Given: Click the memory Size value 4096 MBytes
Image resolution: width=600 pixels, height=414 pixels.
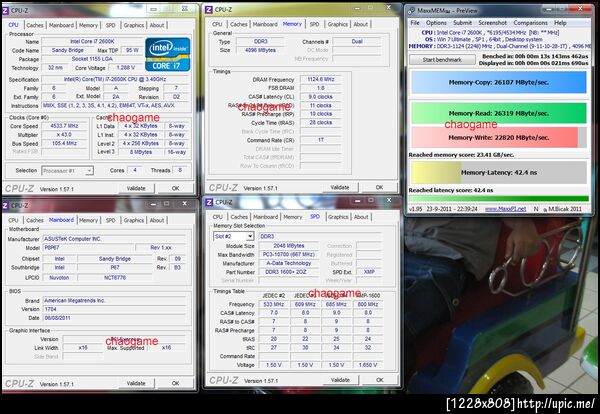Looking at the screenshot, I should [260, 50].
